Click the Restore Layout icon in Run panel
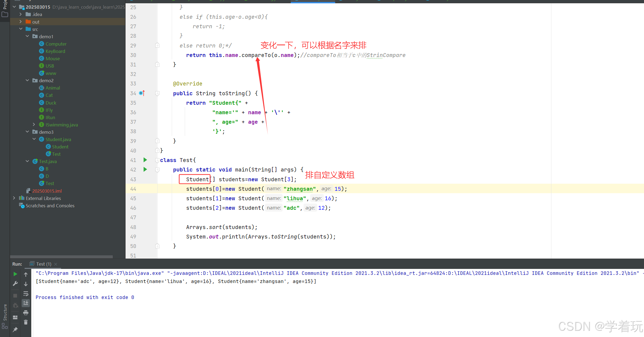 point(15,317)
